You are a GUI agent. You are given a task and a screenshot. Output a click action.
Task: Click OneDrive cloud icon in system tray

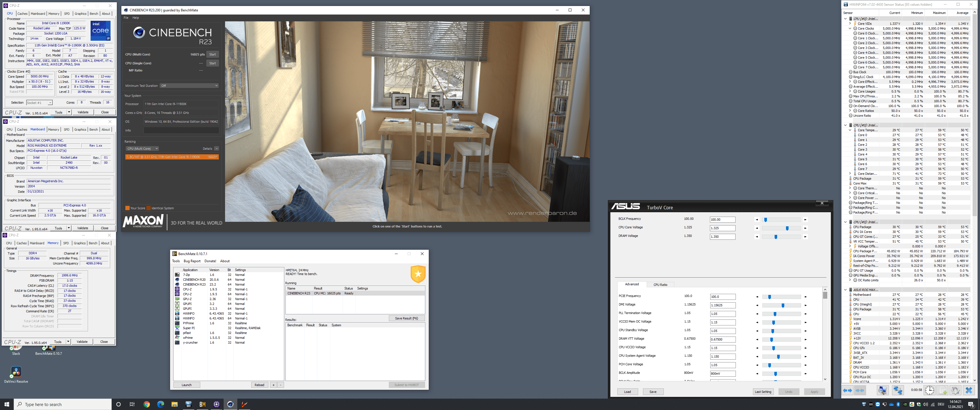click(x=891, y=404)
